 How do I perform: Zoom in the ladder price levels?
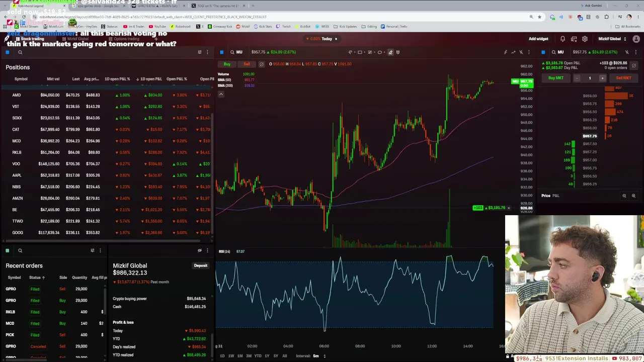[x=633, y=196]
